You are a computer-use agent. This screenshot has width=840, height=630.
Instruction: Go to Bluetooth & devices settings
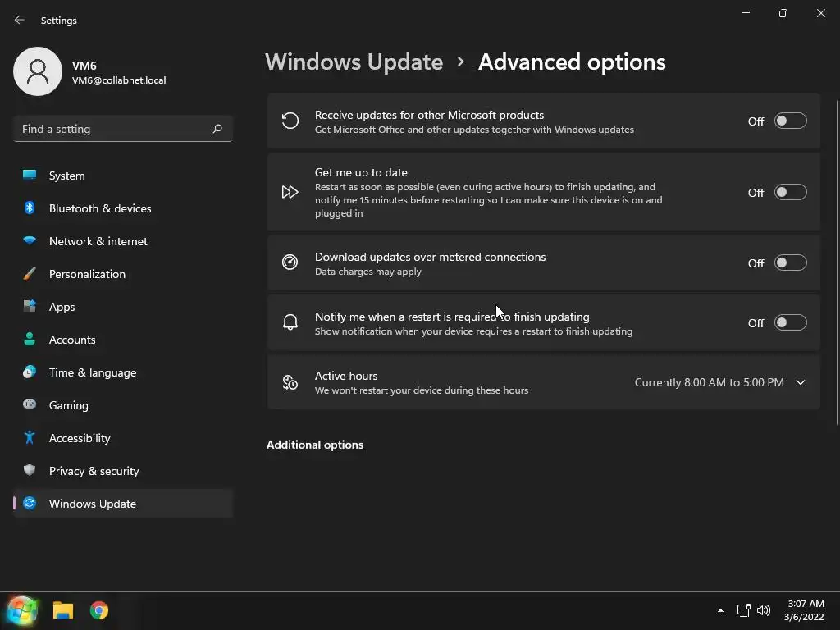[x=123, y=208]
